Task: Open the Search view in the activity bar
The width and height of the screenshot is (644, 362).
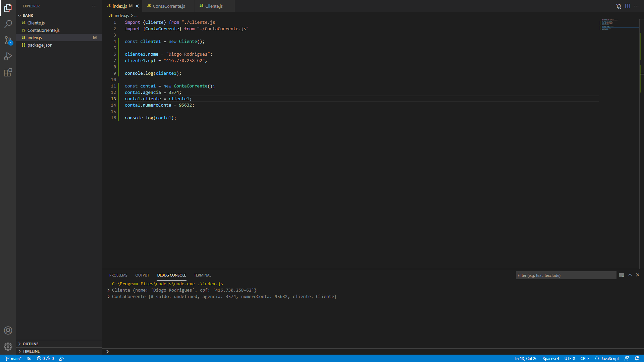Action: [x=8, y=24]
